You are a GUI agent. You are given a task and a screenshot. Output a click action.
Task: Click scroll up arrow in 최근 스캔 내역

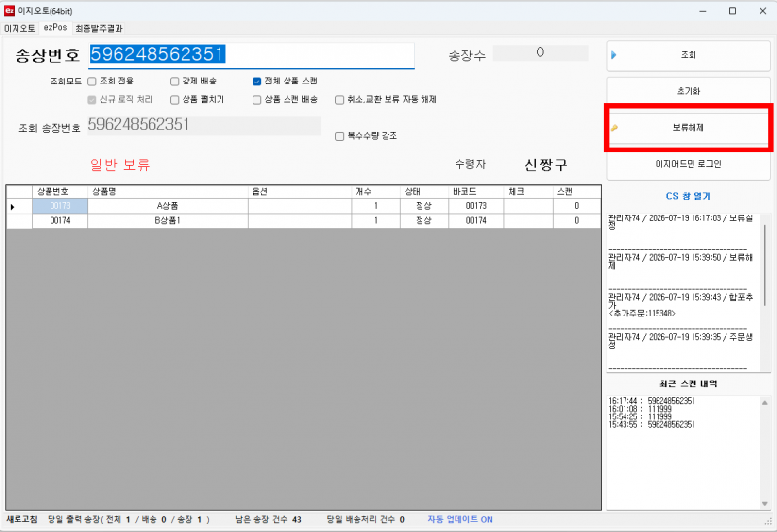pyautogui.click(x=764, y=402)
